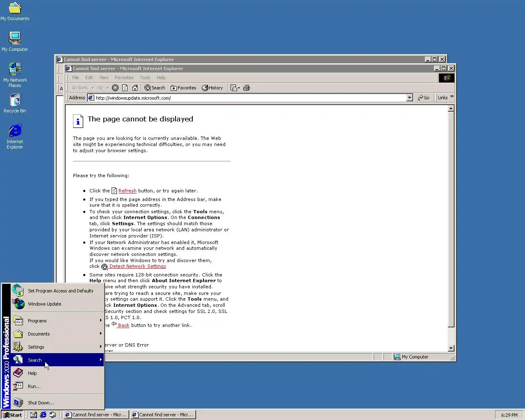Expand the Documents submenu arrow

click(x=100, y=333)
